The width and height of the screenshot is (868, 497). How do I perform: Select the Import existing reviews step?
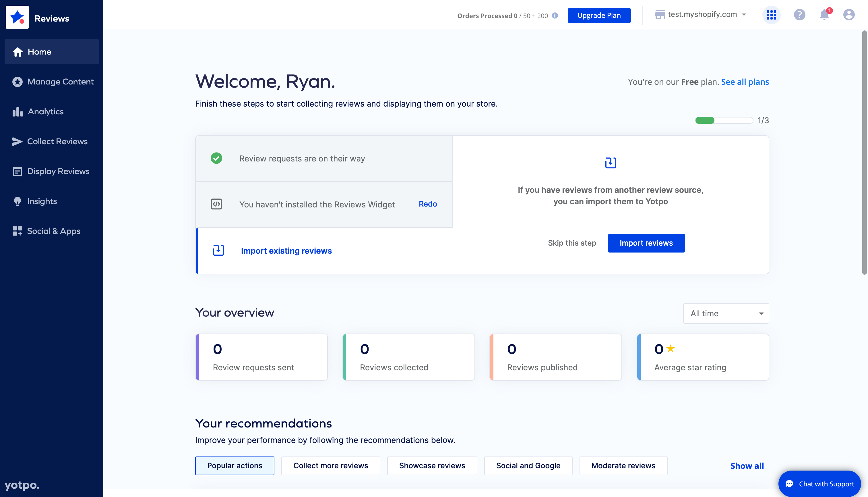click(x=324, y=251)
